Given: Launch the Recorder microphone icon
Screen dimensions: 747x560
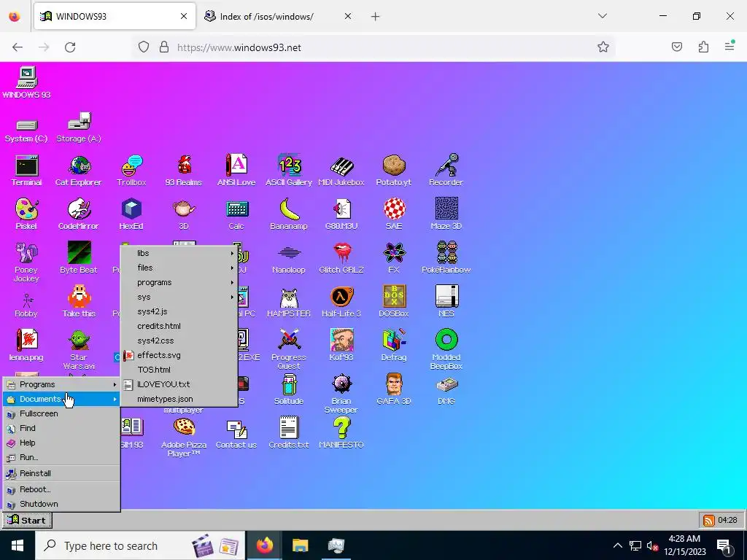Looking at the screenshot, I should click(446, 170).
